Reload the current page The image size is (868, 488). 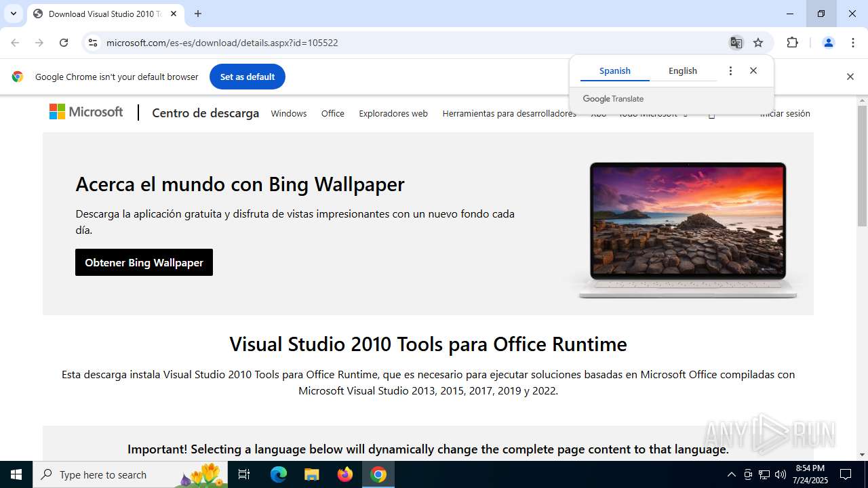pyautogui.click(x=64, y=43)
